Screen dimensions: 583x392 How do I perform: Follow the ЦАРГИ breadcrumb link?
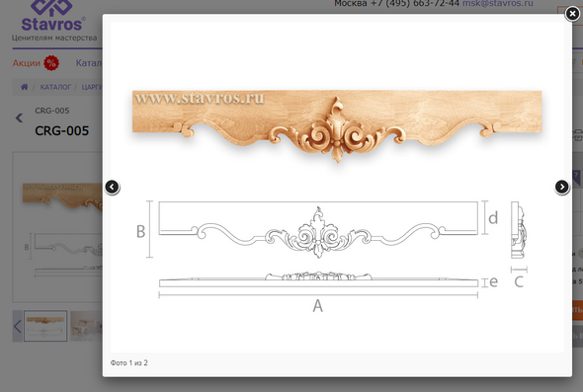click(x=92, y=87)
